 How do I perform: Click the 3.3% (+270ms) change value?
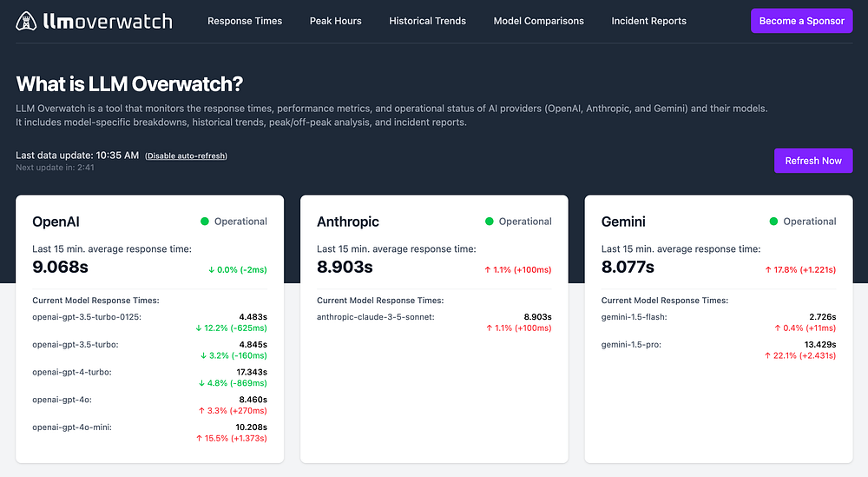tap(233, 411)
